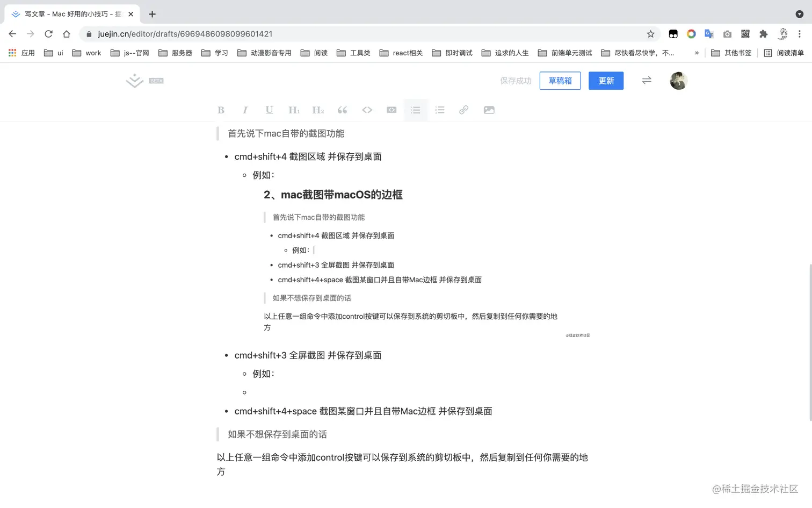Insert a hyperlink via the link icon
812x508 pixels.
coord(463,110)
